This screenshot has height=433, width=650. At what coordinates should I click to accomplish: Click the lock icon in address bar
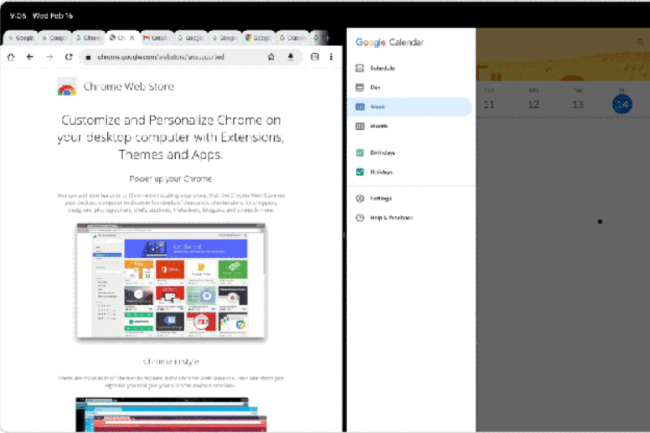pos(88,57)
